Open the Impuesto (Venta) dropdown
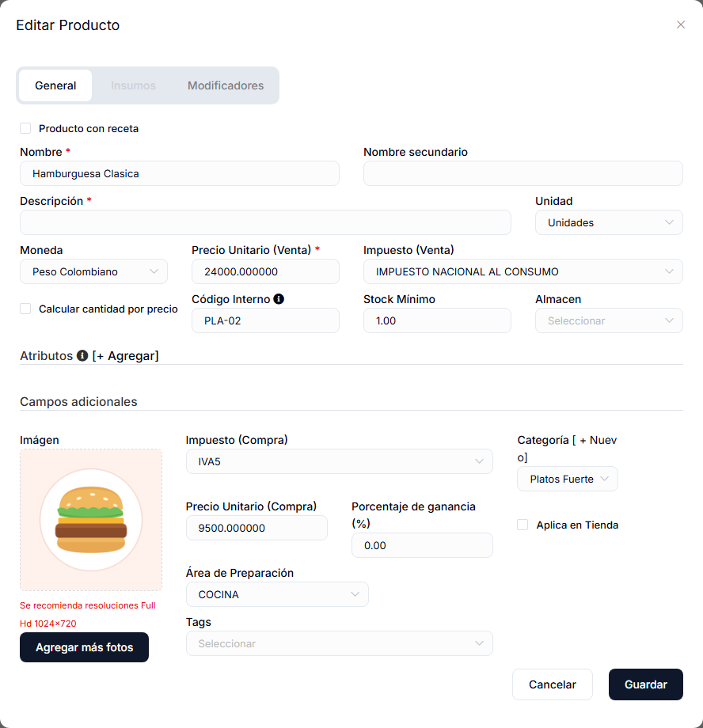The image size is (703, 728). tap(523, 271)
